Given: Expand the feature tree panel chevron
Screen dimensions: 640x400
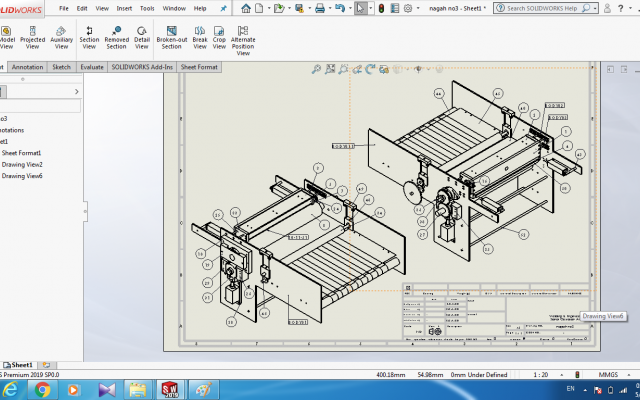Looking at the screenshot, I should [x=76, y=92].
